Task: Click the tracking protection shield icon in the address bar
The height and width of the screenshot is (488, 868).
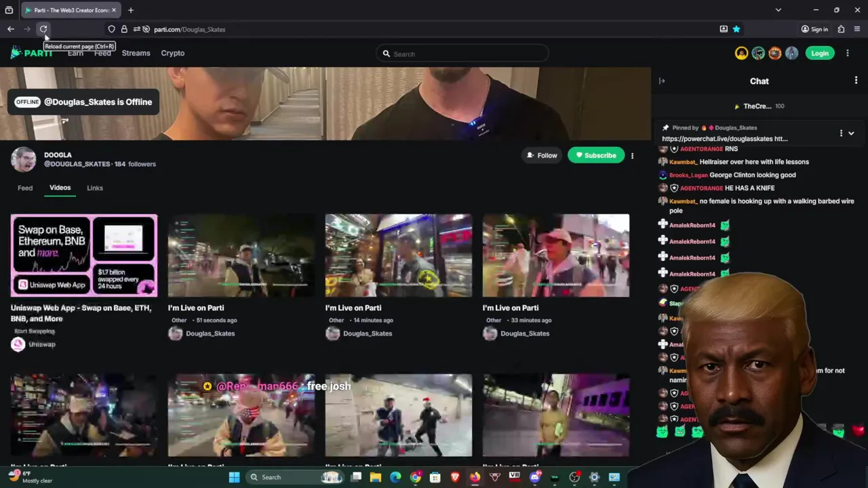Action: coord(111,29)
